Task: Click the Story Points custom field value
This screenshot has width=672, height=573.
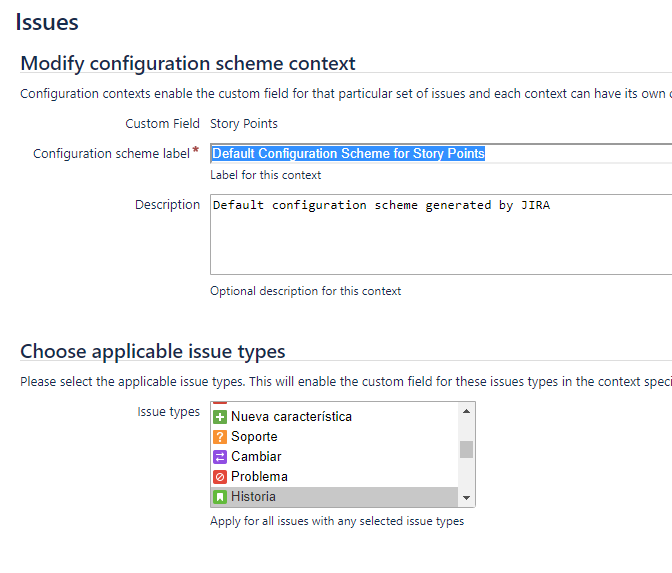Action: pyautogui.click(x=244, y=124)
